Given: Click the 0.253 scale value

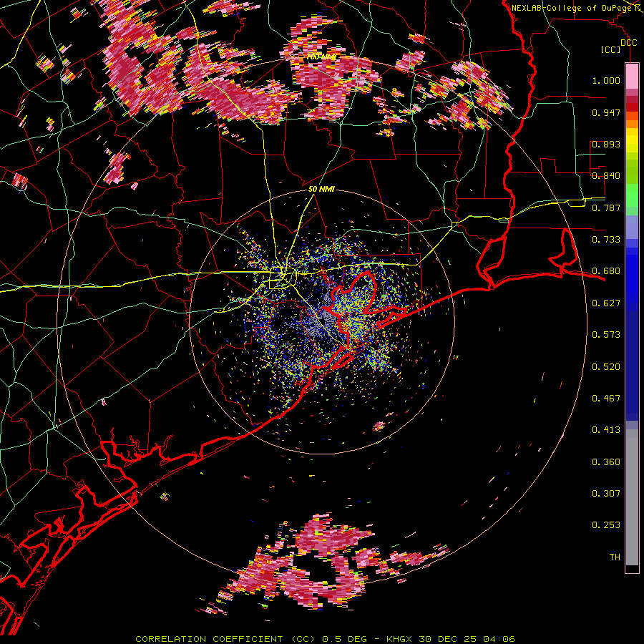Looking at the screenshot, I should [606, 525].
